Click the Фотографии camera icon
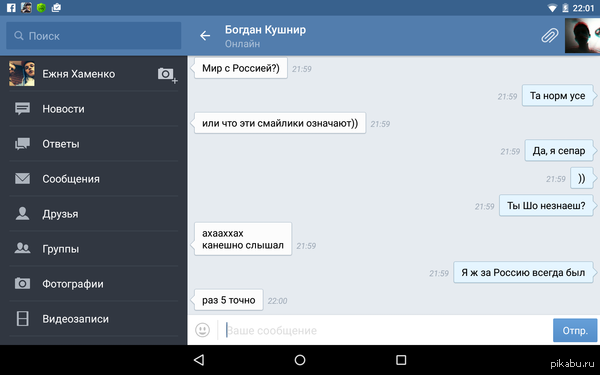 point(23,284)
